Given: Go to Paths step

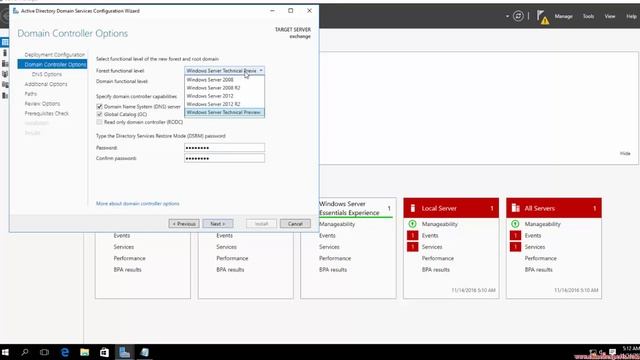Looking at the screenshot, I should point(31,94).
